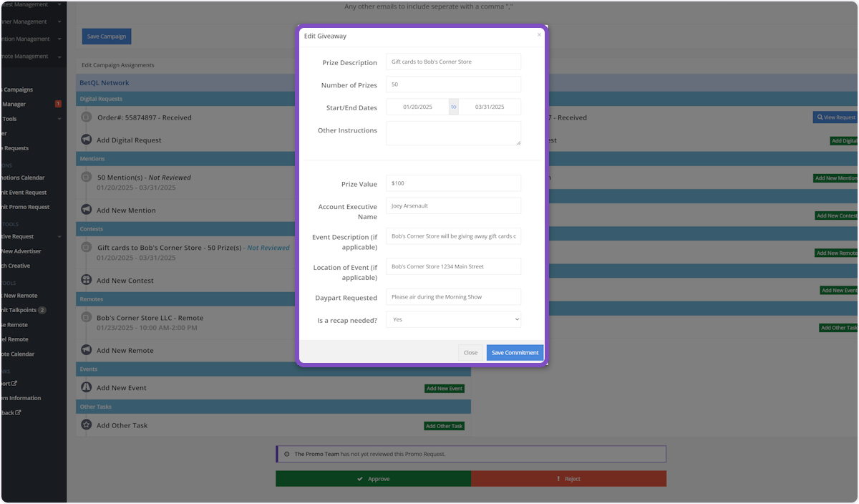Viewport: 859px width, 504px height.
Task: Select the start date field 01/20/2025
Action: 417,107
